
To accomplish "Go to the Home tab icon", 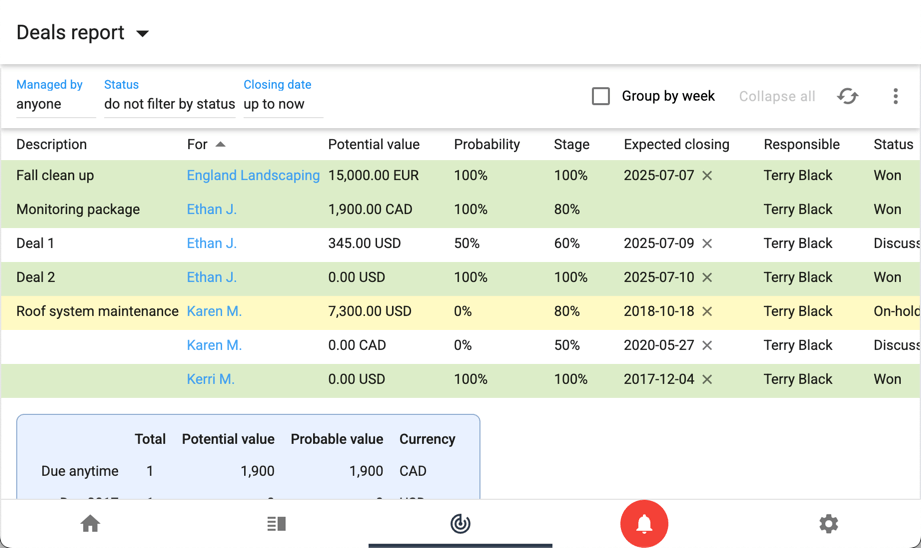I will coord(90,523).
